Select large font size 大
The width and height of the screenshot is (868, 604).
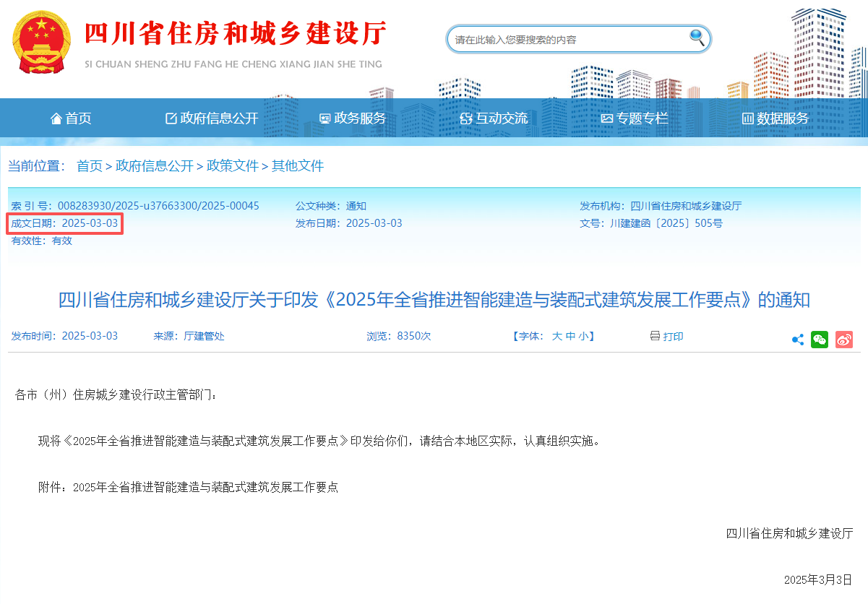pos(557,336)
